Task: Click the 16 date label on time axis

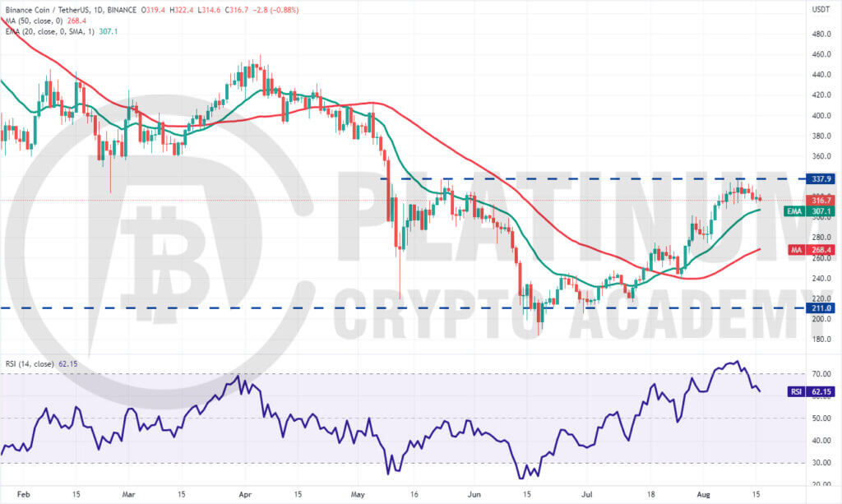Action: coord(414,494)
